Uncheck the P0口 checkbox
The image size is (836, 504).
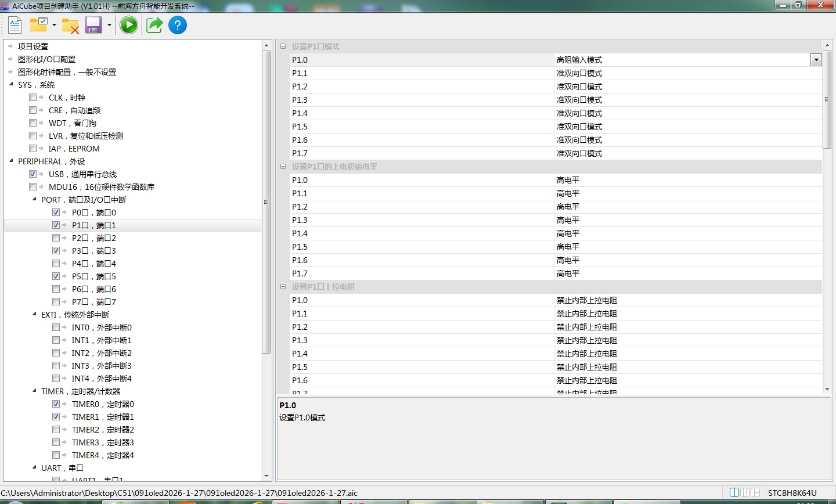point(56,213)
